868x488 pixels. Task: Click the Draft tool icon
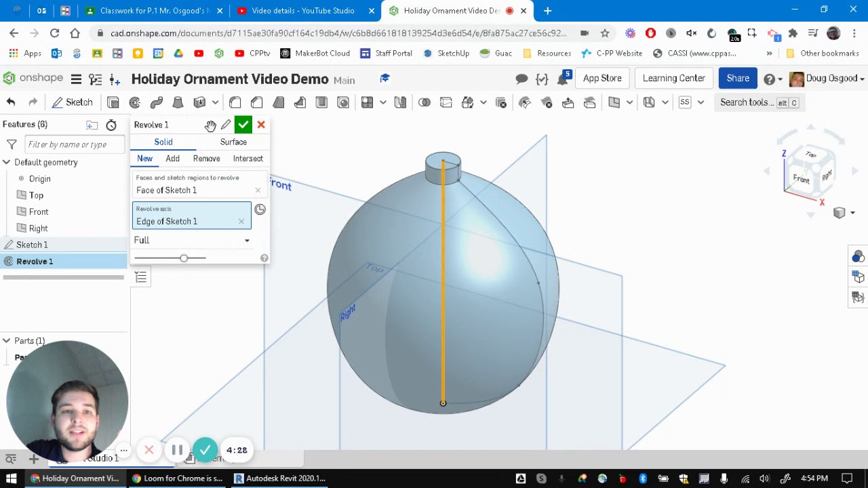click(x=278, y=102)
